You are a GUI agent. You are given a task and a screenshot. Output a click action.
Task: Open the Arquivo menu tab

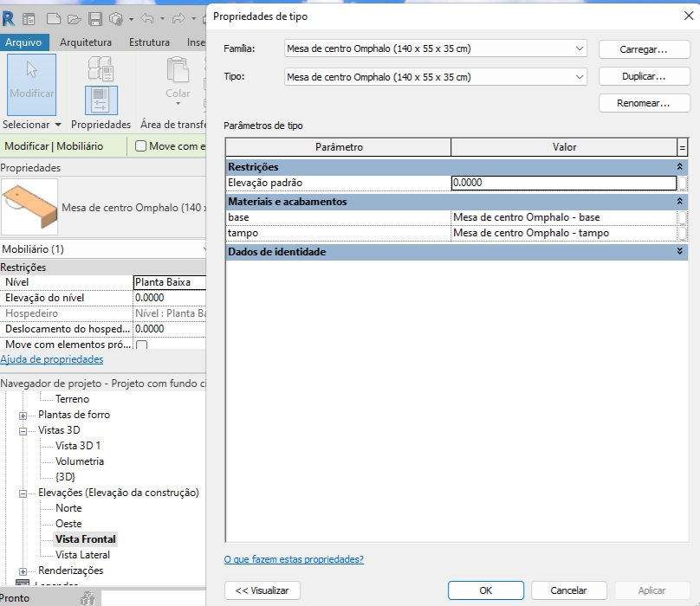click(x=23, y=42)
